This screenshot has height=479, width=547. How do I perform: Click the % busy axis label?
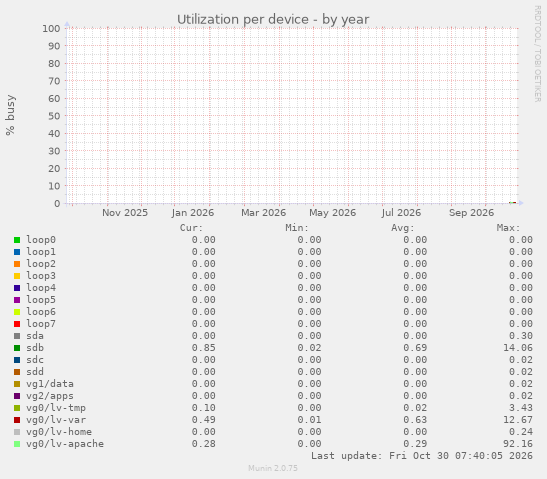coord(10,115)
